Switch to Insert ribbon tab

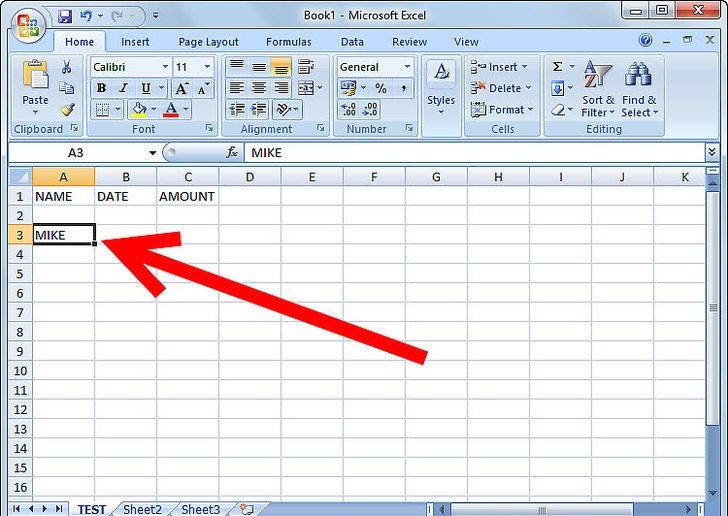[x=135, y=42]
